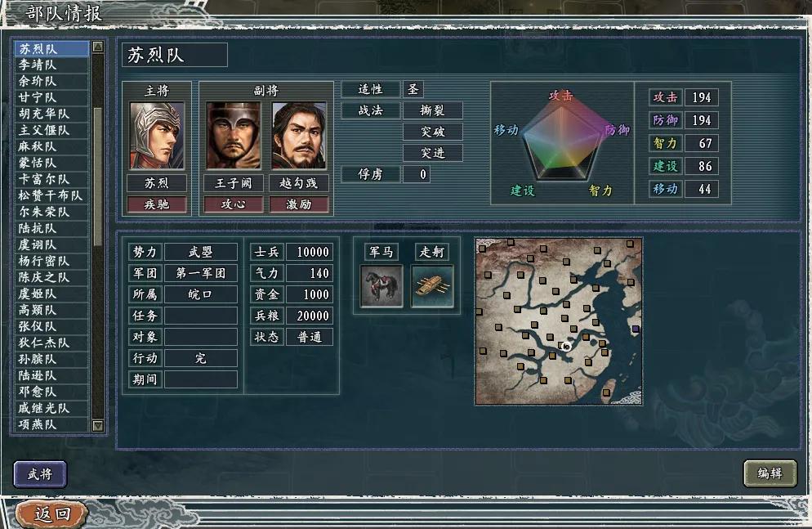Click the 编辑 edit button
Viewport: 812px width, 529px height.
click(770, 473)
